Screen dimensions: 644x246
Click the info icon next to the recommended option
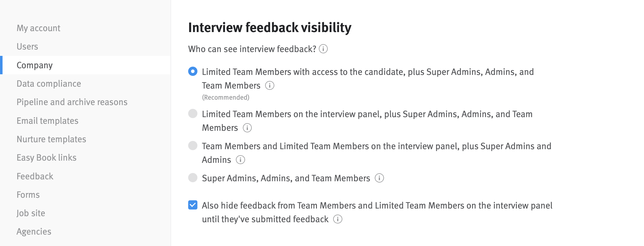coord(269,85)
